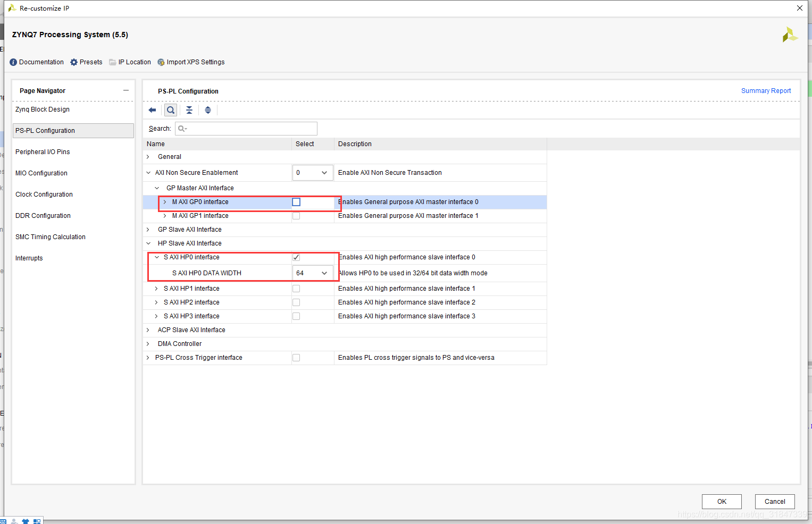Click the Name column header
The width and height of the screenshot is (812, 524).
click(217, 144)
